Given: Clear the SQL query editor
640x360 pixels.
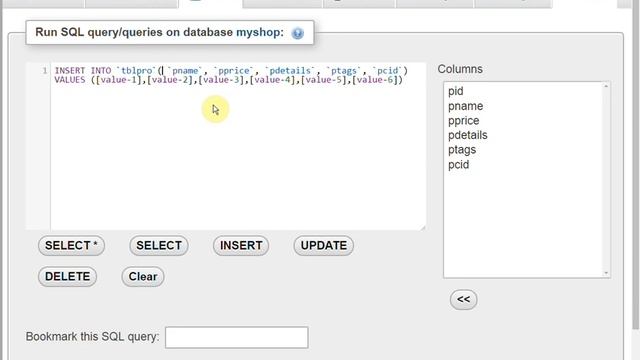Looking at the screenshot, I should pyautogui.click(x=143, y=277).
